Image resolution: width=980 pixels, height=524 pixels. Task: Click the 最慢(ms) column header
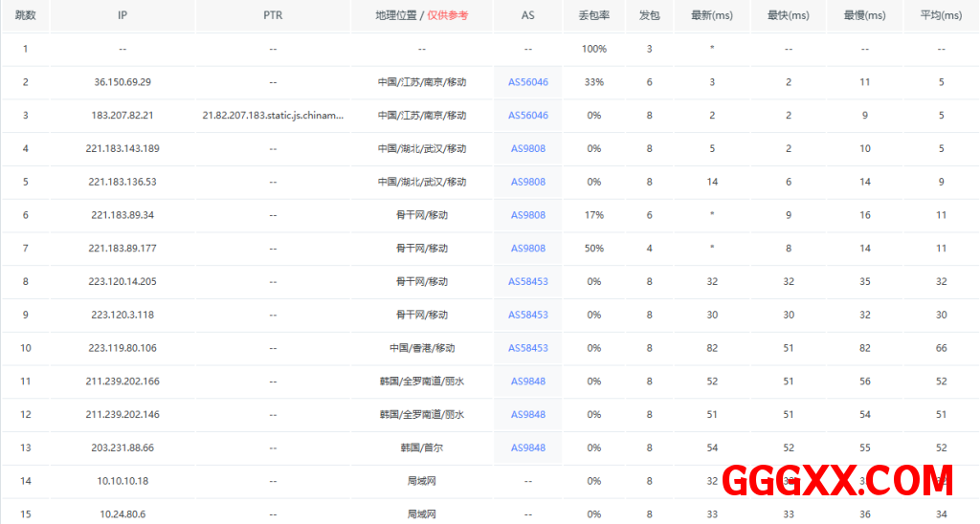click(x=864, y=16)
